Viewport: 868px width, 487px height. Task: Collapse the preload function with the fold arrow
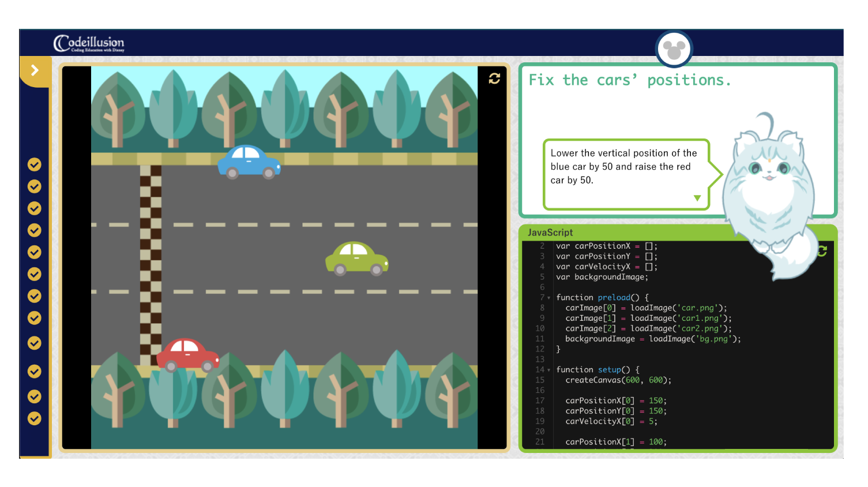[549, 298]
